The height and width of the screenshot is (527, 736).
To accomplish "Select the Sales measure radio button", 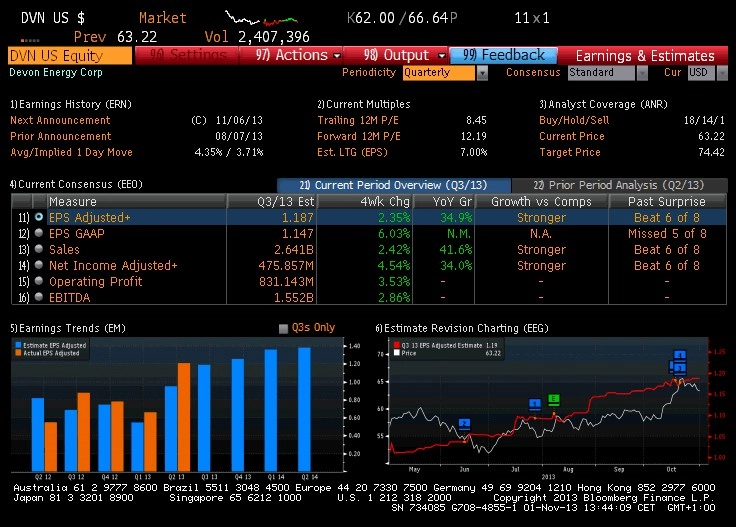I will click(x=39, y=249).
